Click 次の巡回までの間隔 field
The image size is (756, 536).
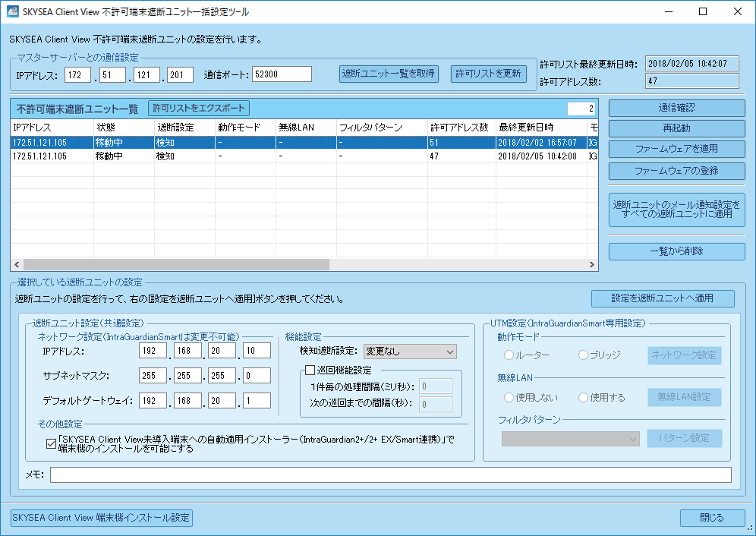coord(436,405)
